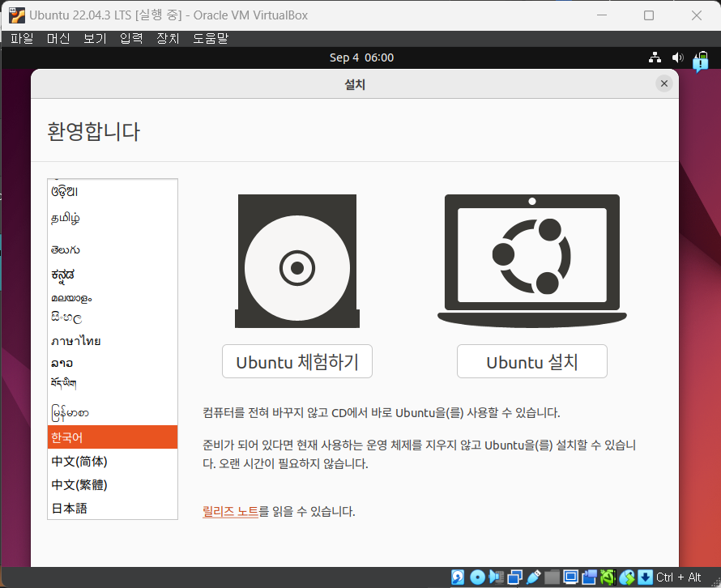Select 日本語 in the language list
The height and width of the screenshot is (588, 721).
pyautogui.click(x=113, y=508)
